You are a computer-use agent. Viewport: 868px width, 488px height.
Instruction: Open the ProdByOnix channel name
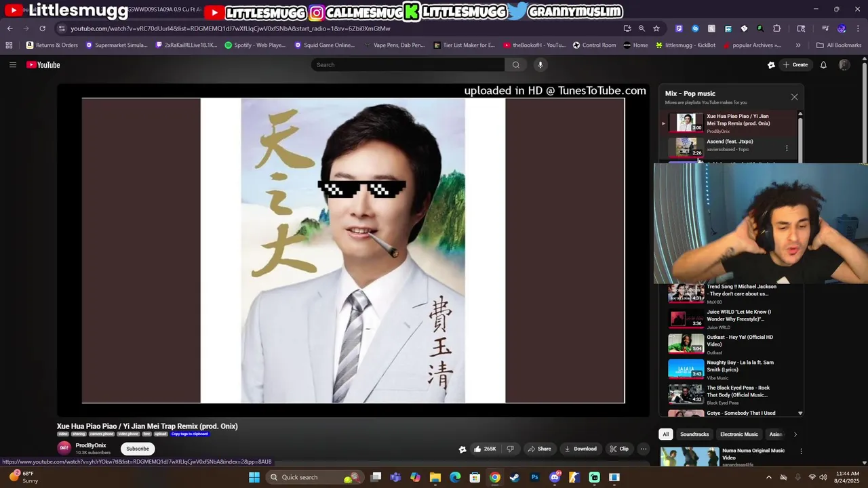[x=91, y=445]
